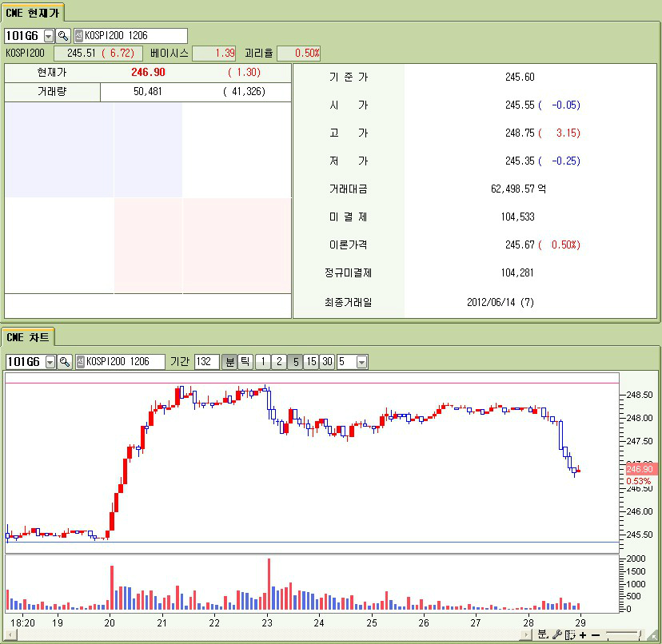
Task: Click the chart zoom out minus icon
Action: coord(595,634)
